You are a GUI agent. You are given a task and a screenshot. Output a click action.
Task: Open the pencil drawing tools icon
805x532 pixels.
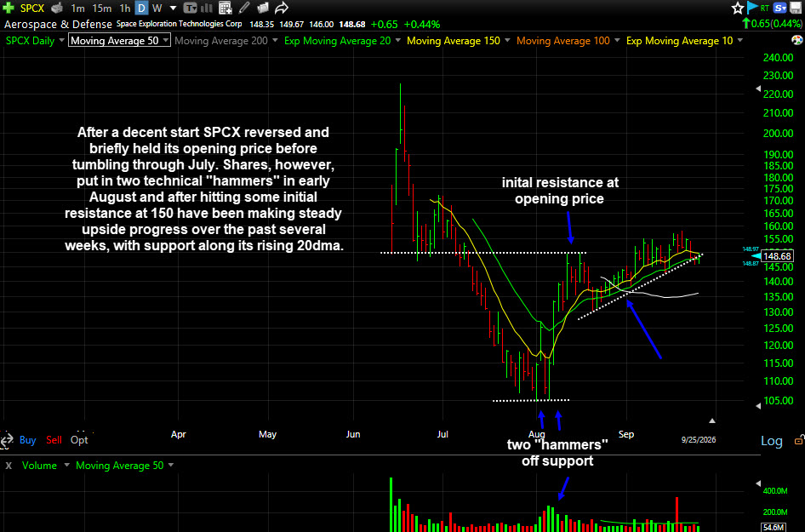click(245, 8)
